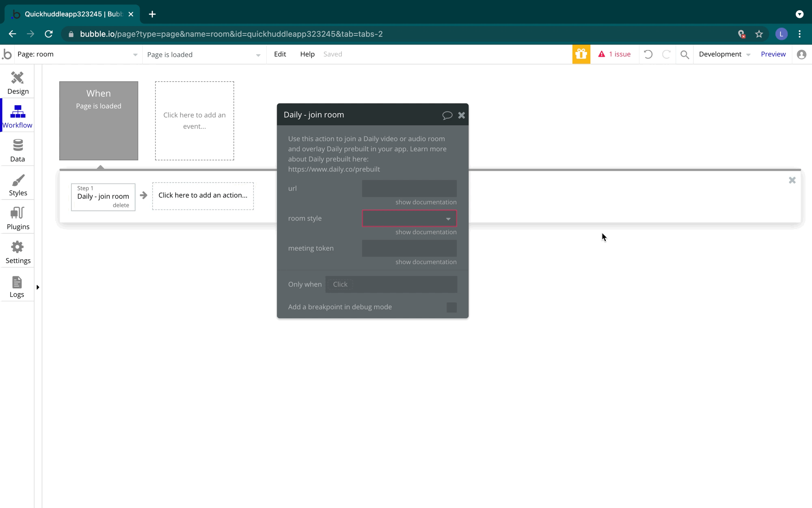Open a new browser tab
This screenshot has height=508, width=812.
pyautogui.click(x=152, y=14)
